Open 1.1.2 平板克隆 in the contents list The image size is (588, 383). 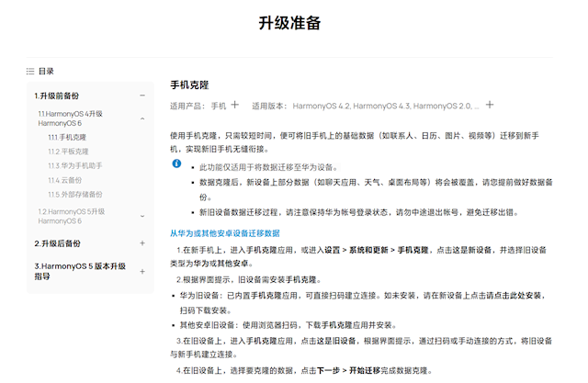point(69,152)
